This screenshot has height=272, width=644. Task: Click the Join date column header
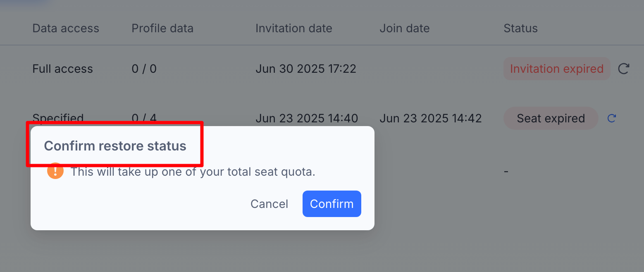pos(405,28)
